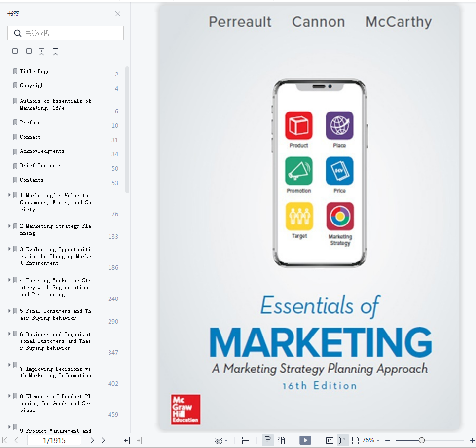Zoom in with the plus button
Viewport: 476px width, 448px height.
pos(473,440)
